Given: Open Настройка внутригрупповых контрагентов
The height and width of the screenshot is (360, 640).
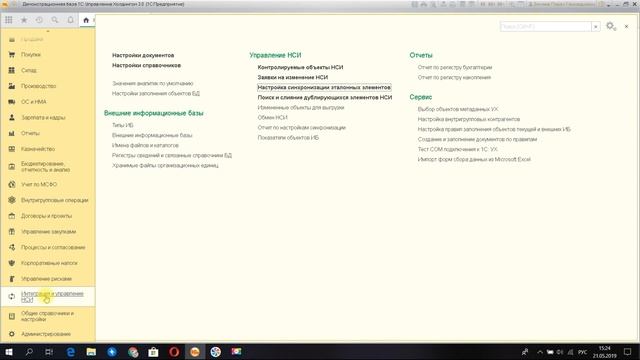Looking at the screenshot, I should (469, 119).
